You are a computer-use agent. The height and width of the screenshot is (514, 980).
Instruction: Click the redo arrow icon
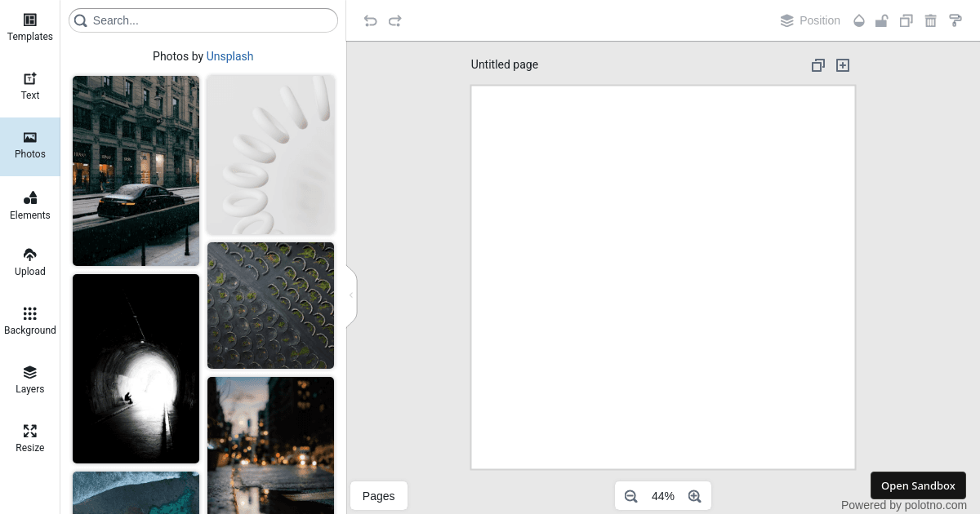click(x=395, y=20)
